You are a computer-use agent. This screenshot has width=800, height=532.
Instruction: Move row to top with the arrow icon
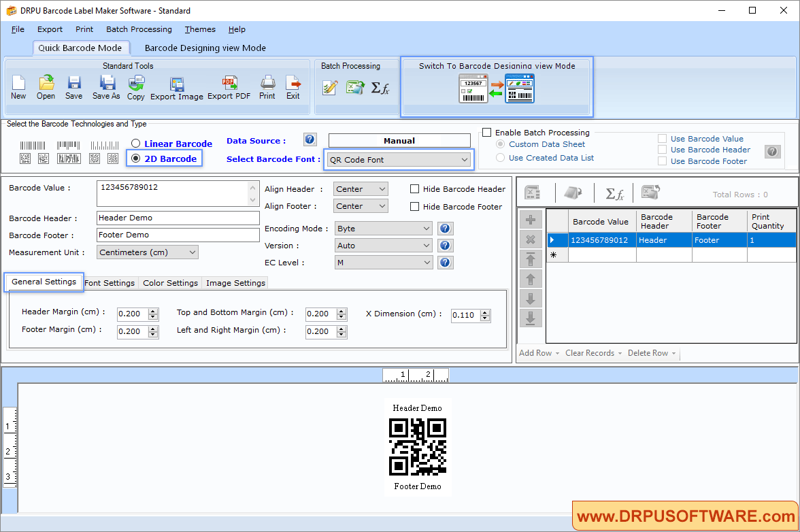pyautogui.click(x=531, y=259)
